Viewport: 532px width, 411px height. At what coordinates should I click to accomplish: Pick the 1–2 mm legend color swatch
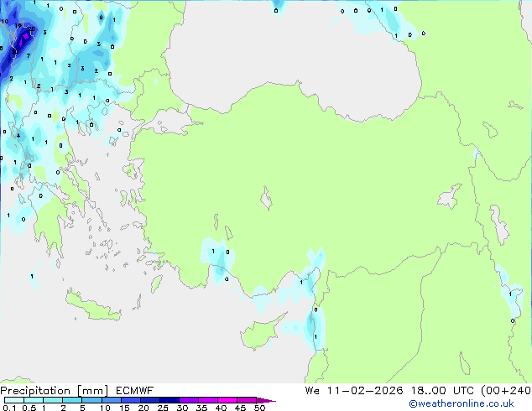[x=53, y=400]
